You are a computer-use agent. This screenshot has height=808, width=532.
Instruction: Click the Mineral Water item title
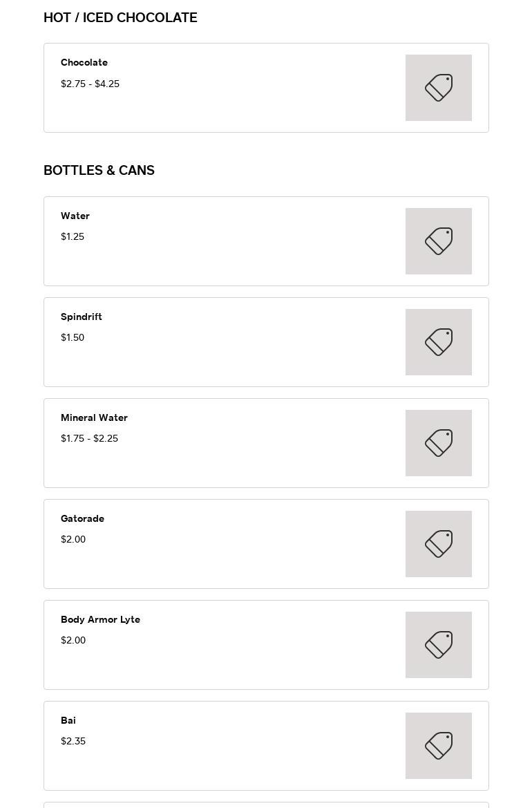point(94,417)
